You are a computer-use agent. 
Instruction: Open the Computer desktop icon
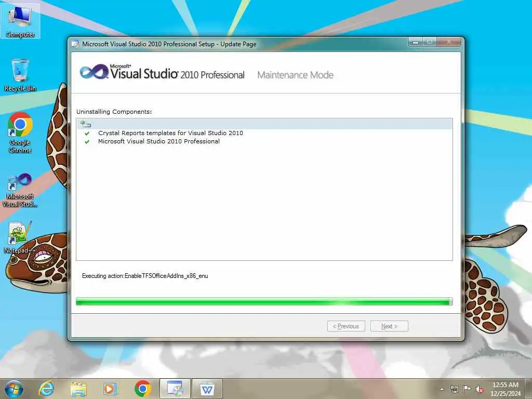tap(20, 20)
